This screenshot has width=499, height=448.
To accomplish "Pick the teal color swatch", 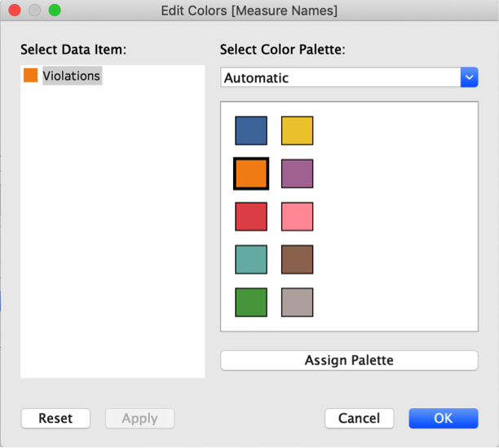I will pos(250,259).
